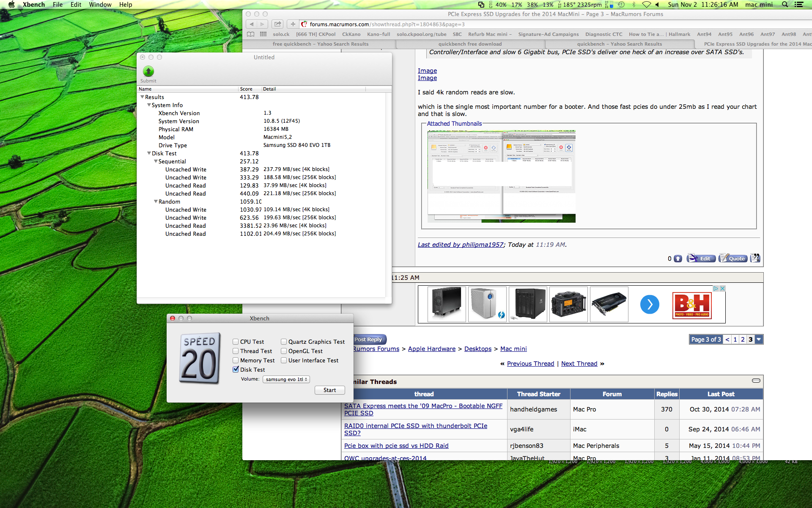Collapse Similar Threads section button
The height and width of the screenshot is (508, 812).
click(x=756, y=381)
